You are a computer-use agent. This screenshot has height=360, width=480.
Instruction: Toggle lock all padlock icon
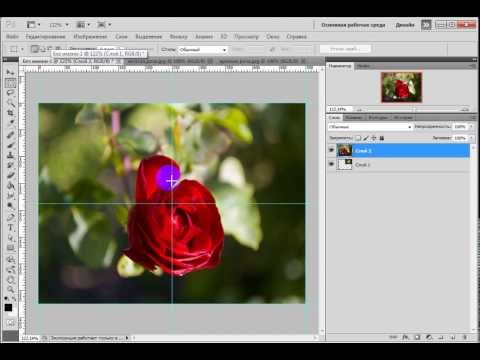point(382,138)
